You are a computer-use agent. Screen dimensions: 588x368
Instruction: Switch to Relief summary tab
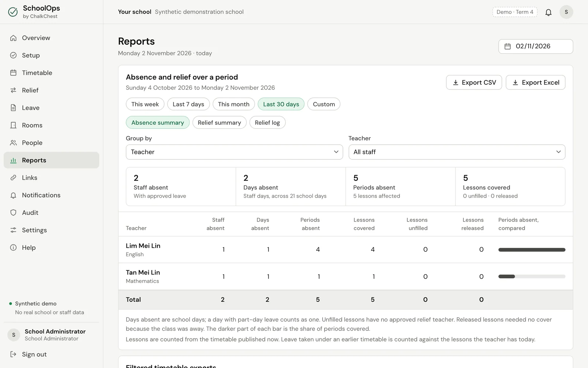pos(219,123)
